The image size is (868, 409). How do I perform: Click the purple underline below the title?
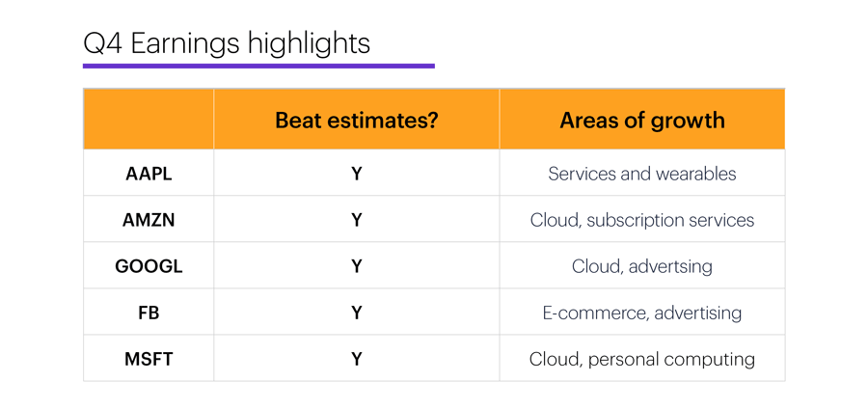coord(258,66)
